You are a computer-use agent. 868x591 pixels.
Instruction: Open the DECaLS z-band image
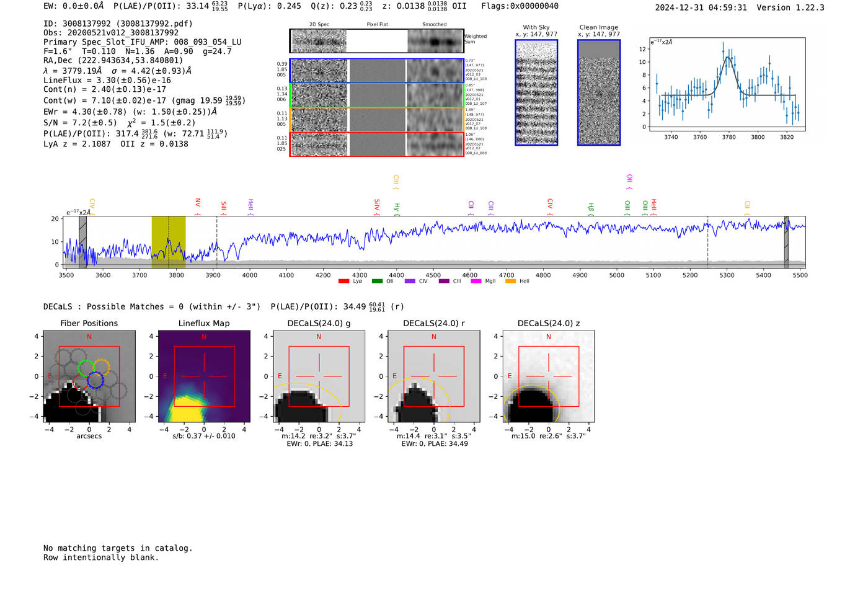point(548,376)
